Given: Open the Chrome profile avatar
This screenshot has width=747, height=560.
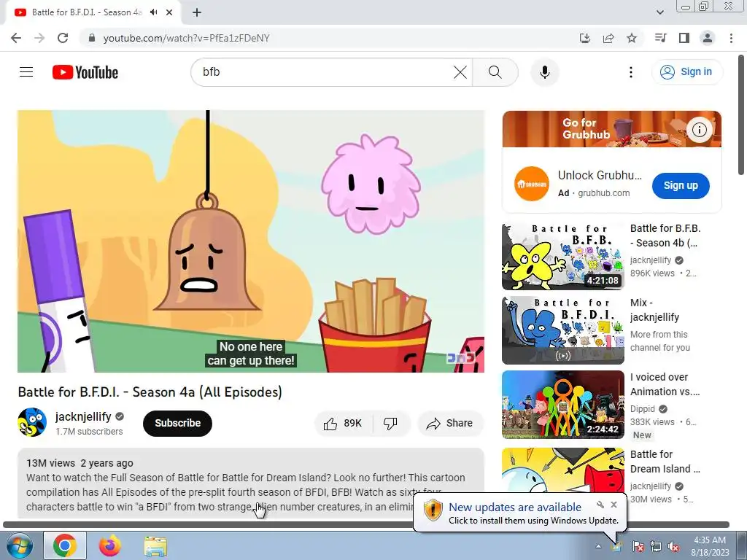Looking at the screenshot, I should (708, 38).
